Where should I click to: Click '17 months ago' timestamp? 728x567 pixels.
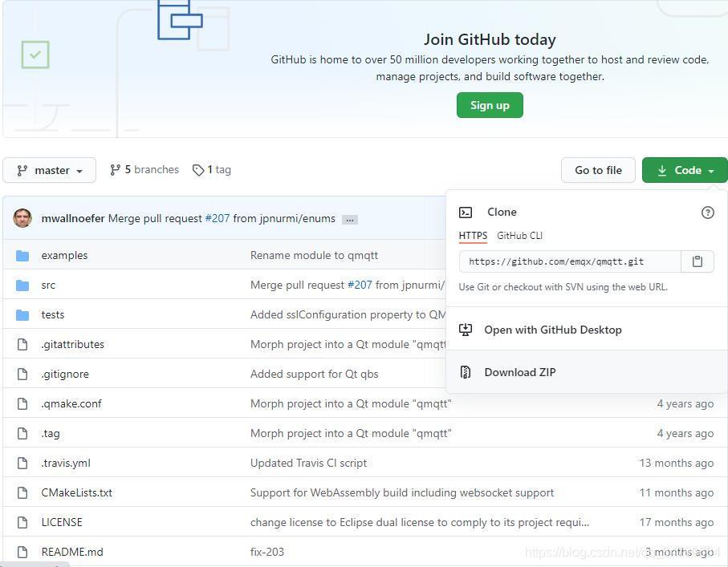pyautogui.click(x=677, y=523)
